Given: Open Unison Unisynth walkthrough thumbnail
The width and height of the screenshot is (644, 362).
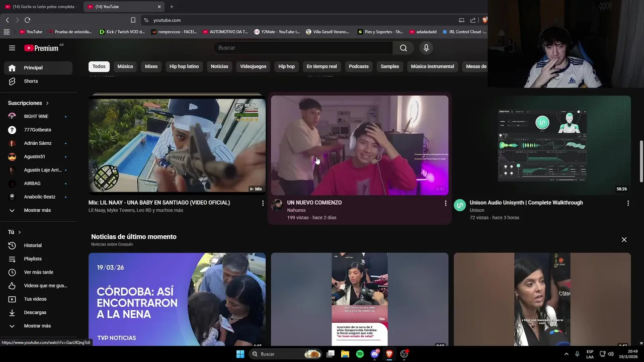Looking at the screenshot, I should point(542,144).
